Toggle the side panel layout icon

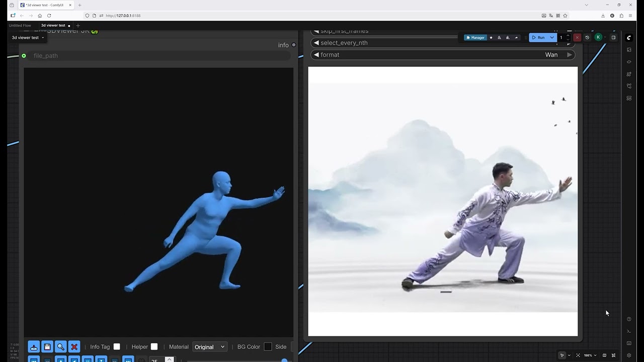click(613, 38)
